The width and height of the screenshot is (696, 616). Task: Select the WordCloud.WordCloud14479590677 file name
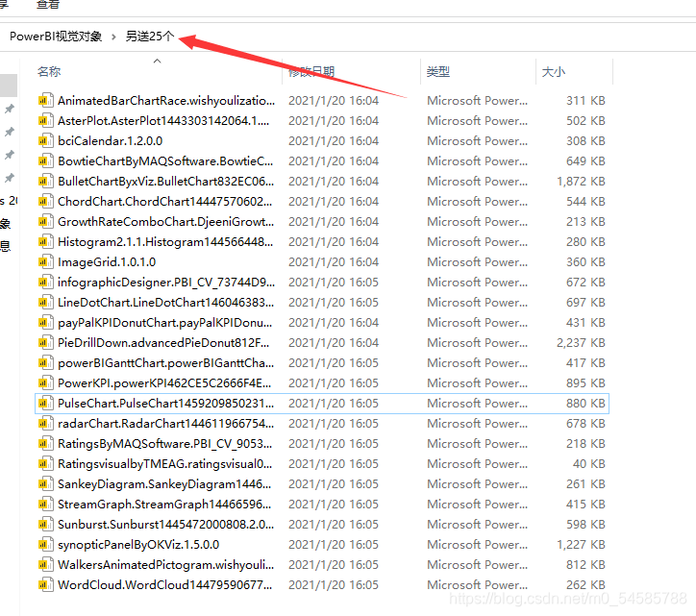coord(165,585)
